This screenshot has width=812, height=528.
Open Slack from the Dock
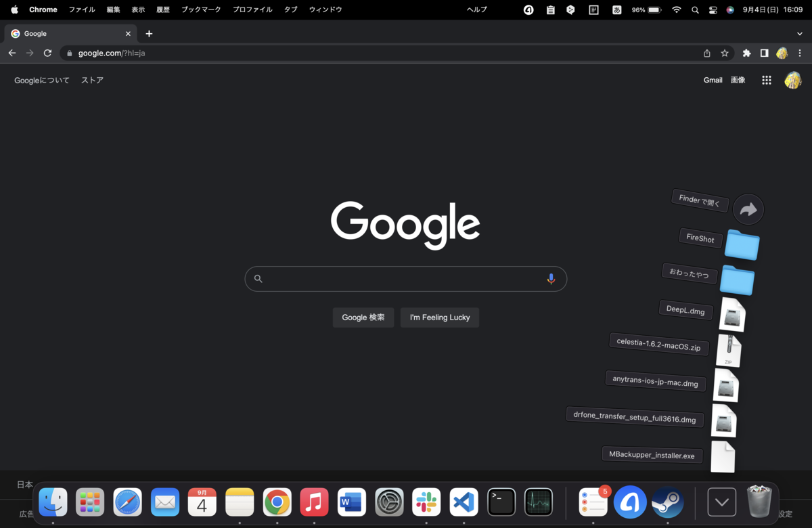pyautogui.click(x=426, y=502)
